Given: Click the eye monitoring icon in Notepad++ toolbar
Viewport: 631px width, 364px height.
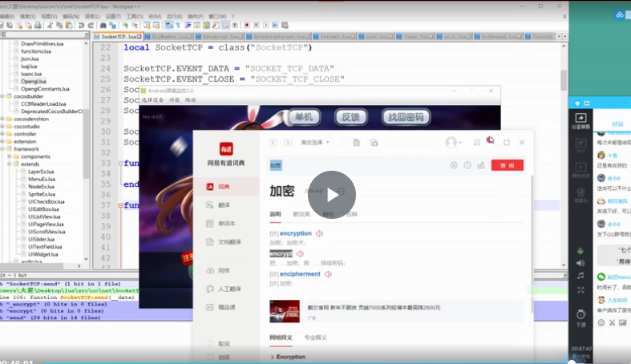Looking at the screenshot, I should click(235, 26).
